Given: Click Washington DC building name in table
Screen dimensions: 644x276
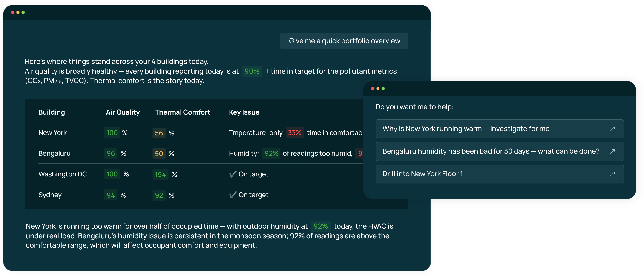Looking at the screenshot, I should point(63,174).
